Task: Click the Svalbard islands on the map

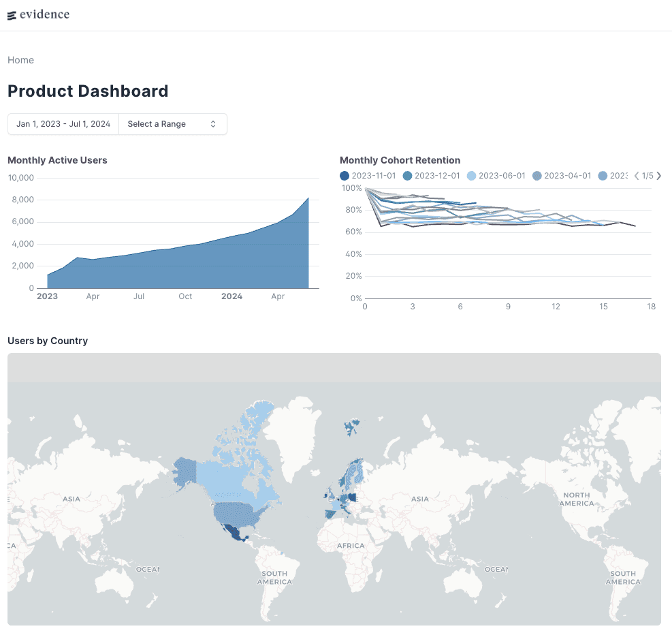Action: point(351,427)
